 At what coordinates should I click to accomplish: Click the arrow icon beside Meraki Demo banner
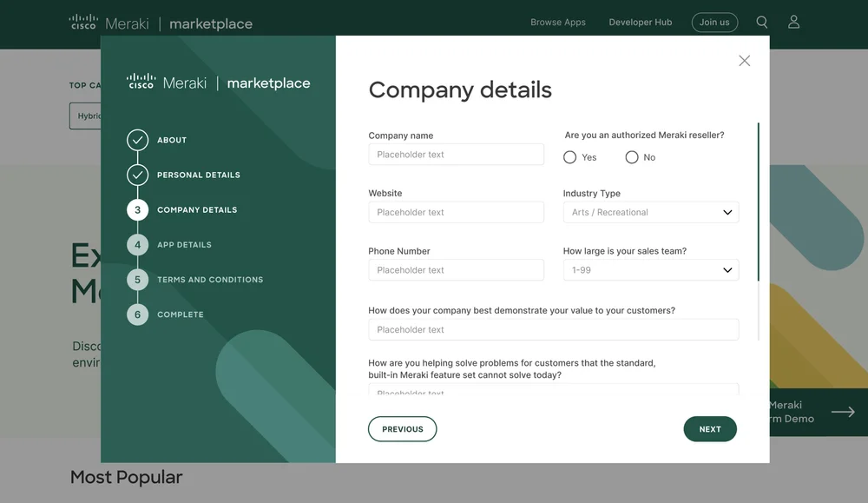[843, 412]
